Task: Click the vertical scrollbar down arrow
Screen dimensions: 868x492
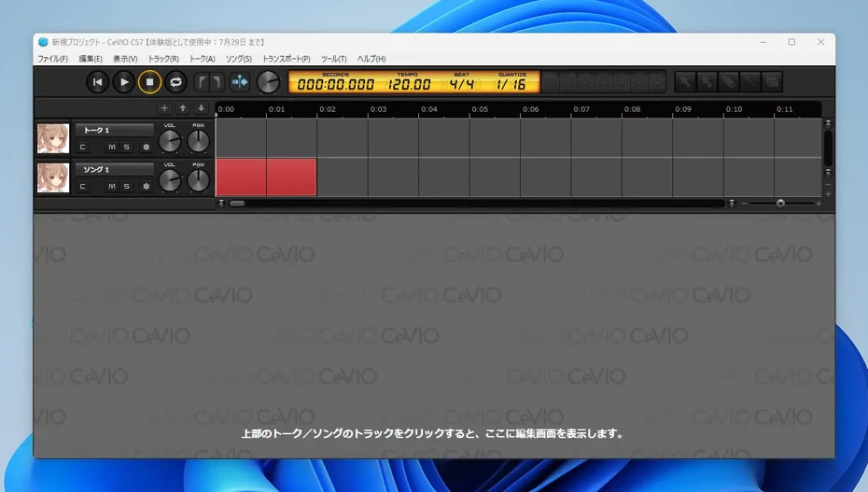Action: [828, 173]
